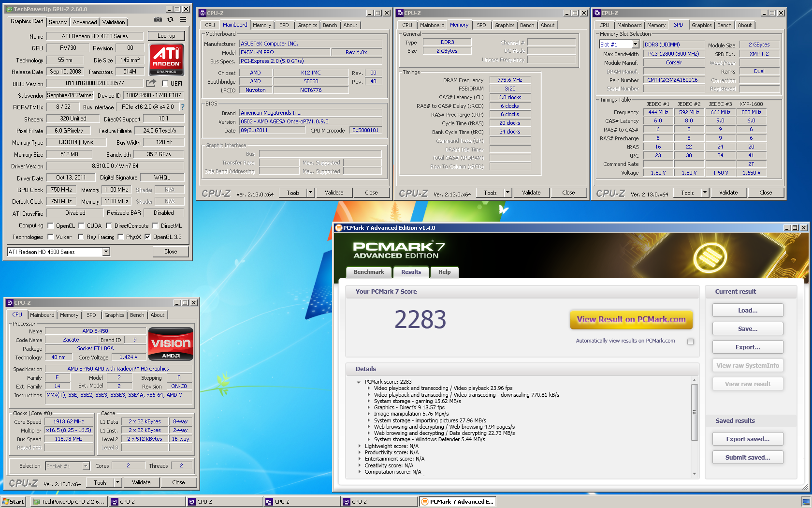Image resolution: width=812 pixels, height=508 pixels.
Task: Open the Windows Start button
Action: point(13,502)
